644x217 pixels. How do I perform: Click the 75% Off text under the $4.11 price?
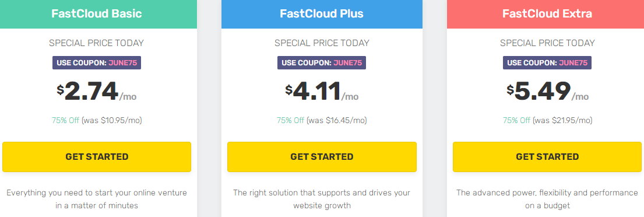tap(290, 120)
